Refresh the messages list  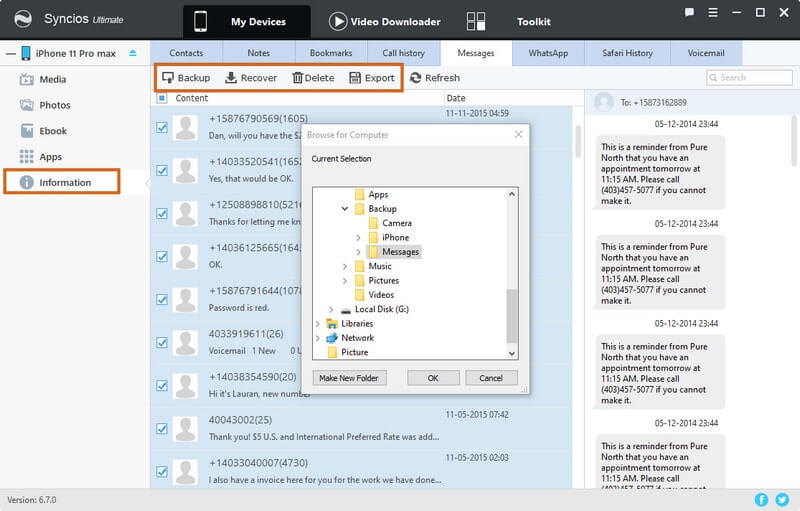click(x=435, y=78)
